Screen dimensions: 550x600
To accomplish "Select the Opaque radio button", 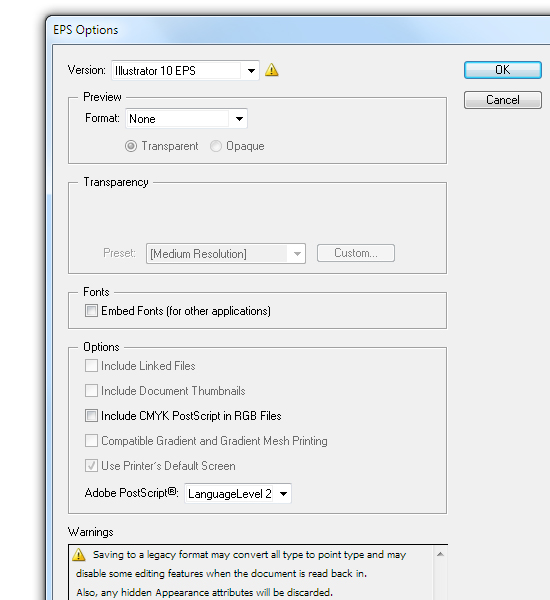I will coord(216,146).
